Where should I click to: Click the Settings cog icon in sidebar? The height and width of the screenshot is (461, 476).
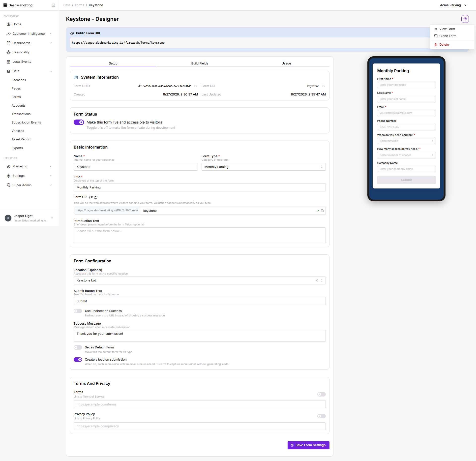click(x=8, y=176)
